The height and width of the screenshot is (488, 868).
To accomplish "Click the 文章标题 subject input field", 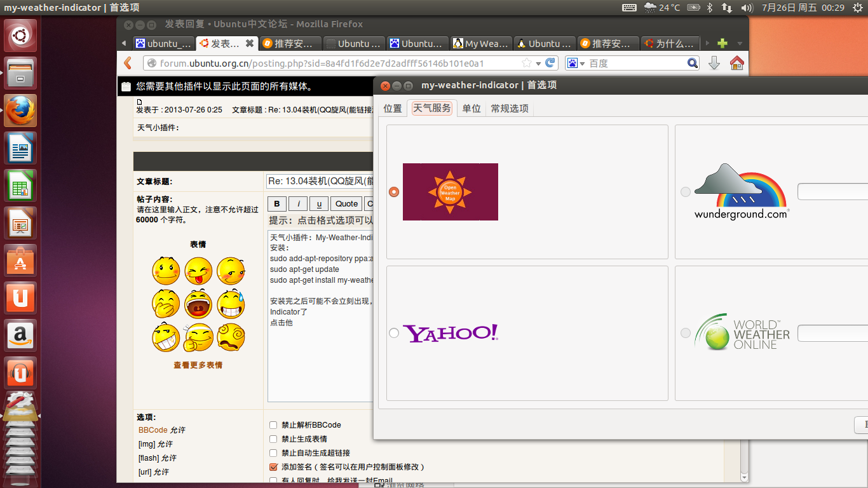I will pyautogui.click(x=320, y=181).
